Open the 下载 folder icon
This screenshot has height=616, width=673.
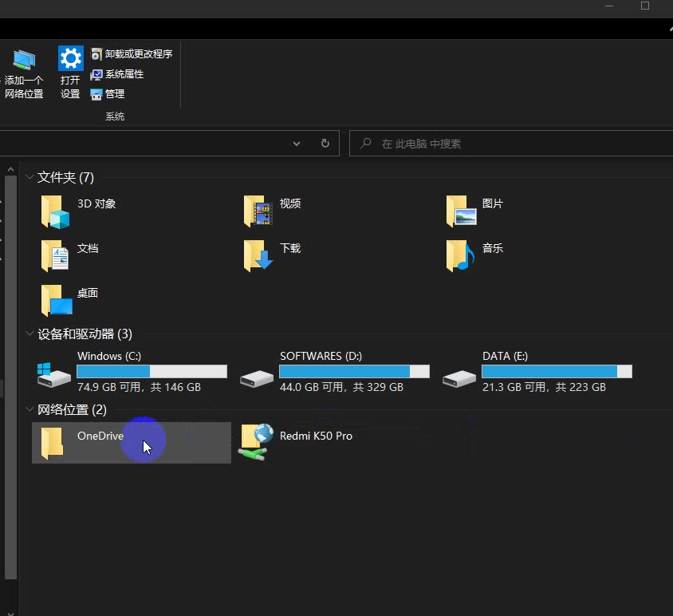tap(258, 256)
